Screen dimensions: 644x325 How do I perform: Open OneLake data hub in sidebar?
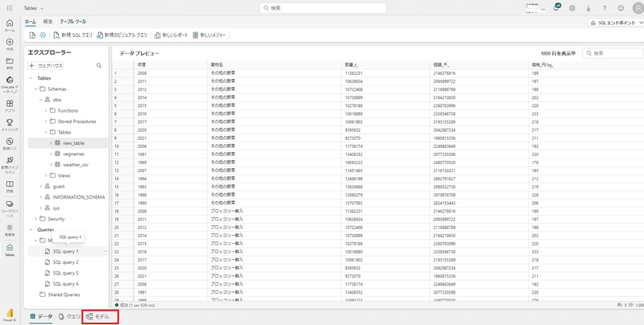click(x=10, y=84)
